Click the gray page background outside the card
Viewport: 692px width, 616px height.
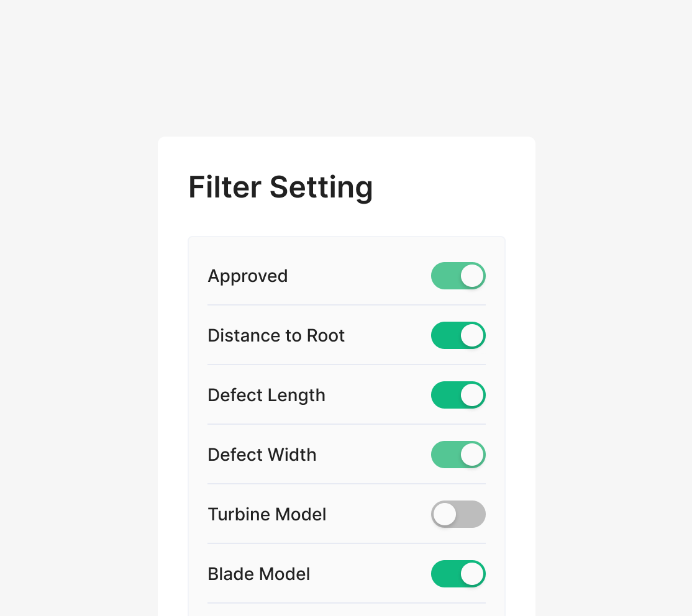click(75, 310)
